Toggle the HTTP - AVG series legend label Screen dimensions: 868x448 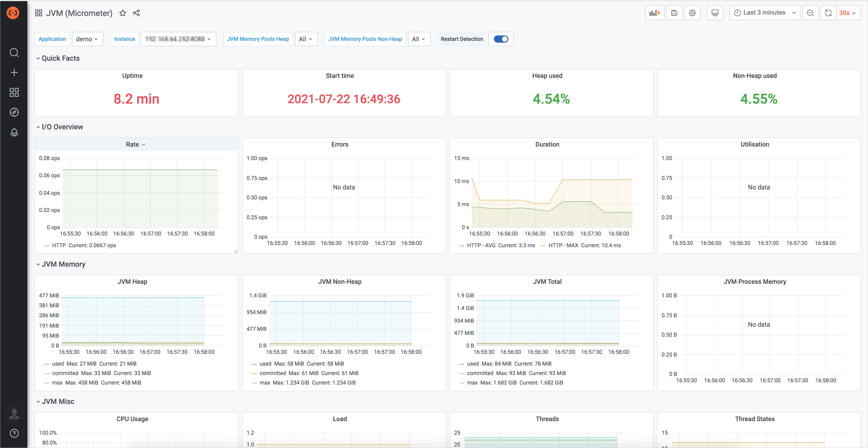[x=481, y=245]
